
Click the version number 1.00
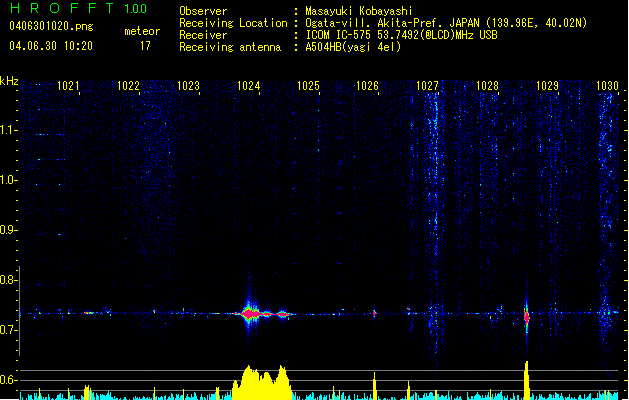pyautogui.click(x=136, y=8)
